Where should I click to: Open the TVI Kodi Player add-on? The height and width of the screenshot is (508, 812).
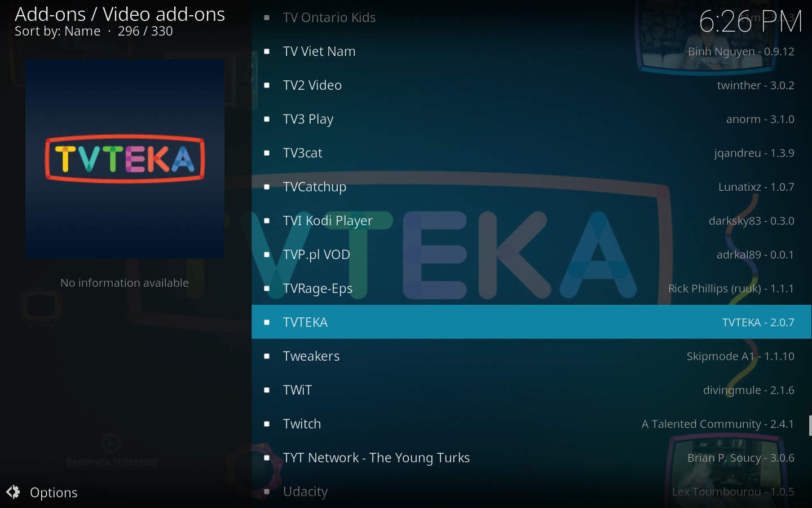coord(531,221)
